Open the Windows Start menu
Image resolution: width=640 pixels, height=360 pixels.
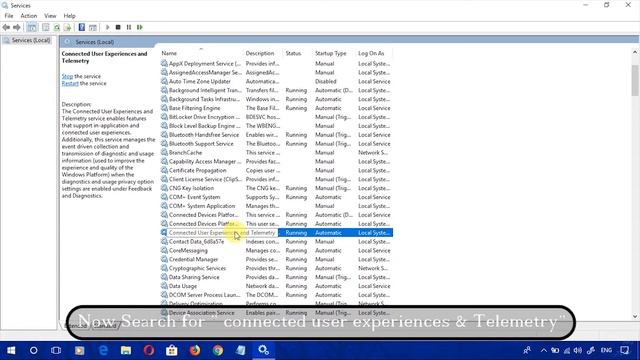click(x=11, y=350)
